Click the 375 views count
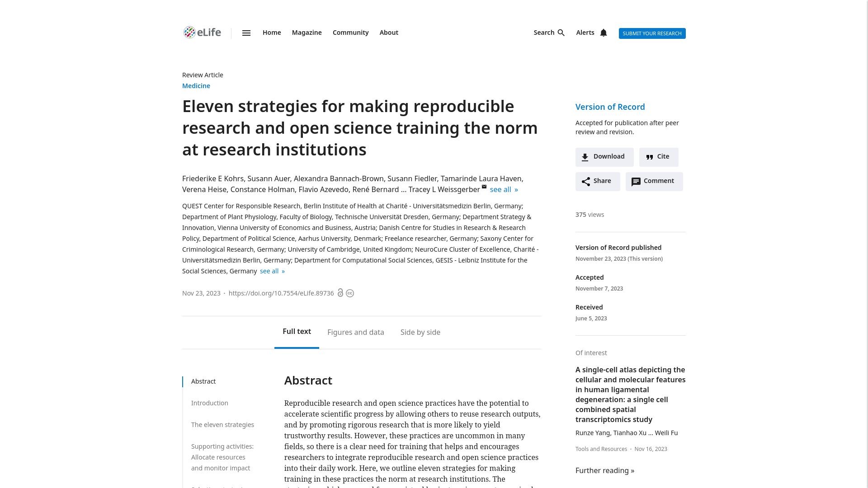This screenshot has width=868, height=488. click(x=590, y=215)
